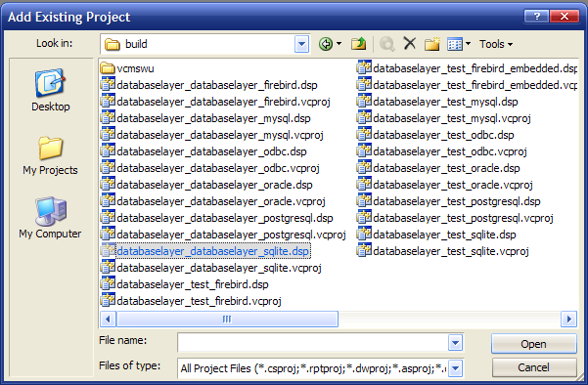
Task: Select databaselayer_test_firebird.vcproj file icon
Action: coord(108,300)
